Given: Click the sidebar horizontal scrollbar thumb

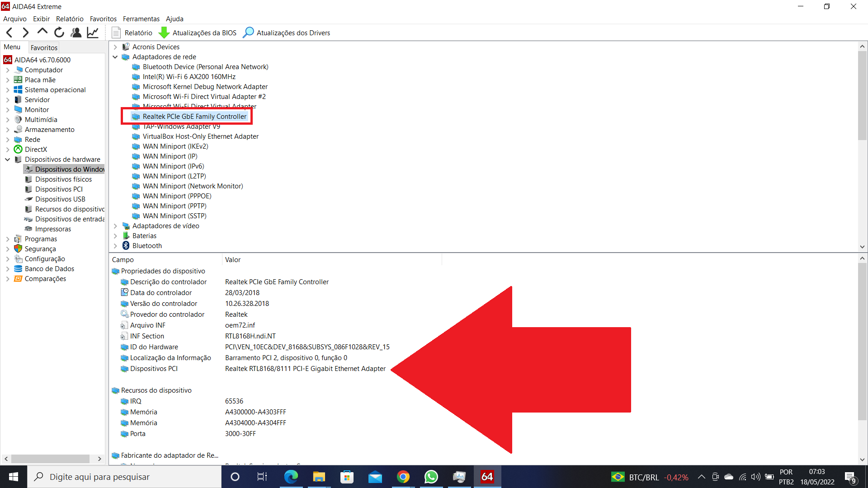Looking at the screenshot, I should point(50,459).
